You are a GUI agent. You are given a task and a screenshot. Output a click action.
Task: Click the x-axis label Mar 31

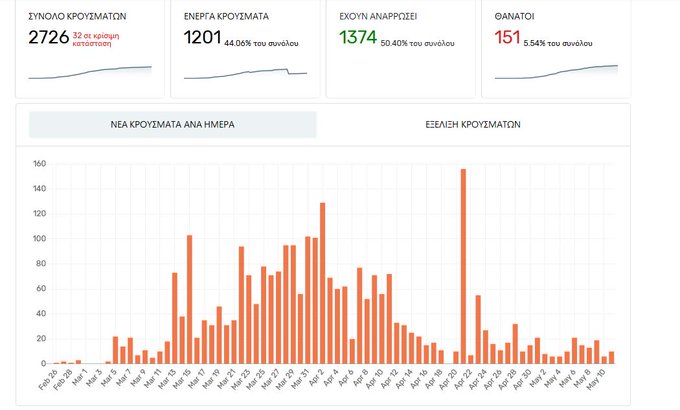pos(299,380)
